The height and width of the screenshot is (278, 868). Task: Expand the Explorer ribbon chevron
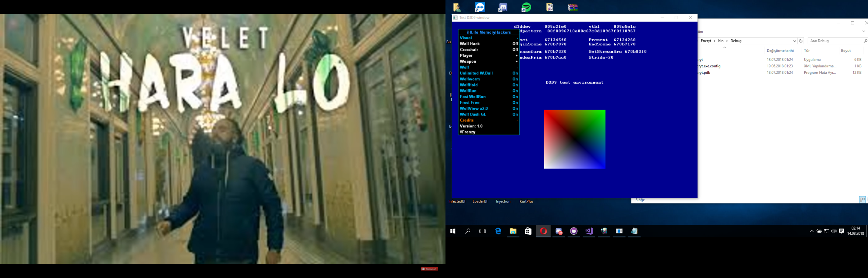(x=863, y=31)
